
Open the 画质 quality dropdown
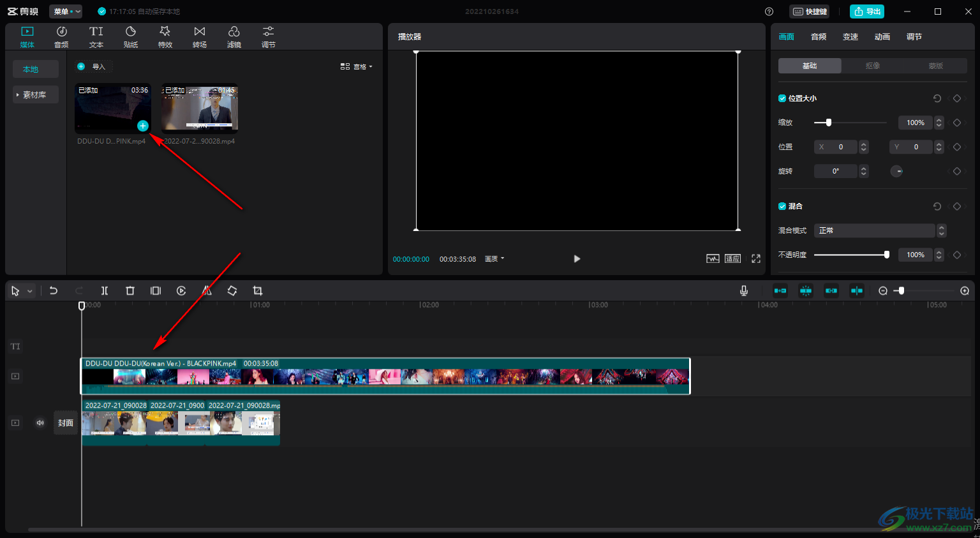[494, 258]
